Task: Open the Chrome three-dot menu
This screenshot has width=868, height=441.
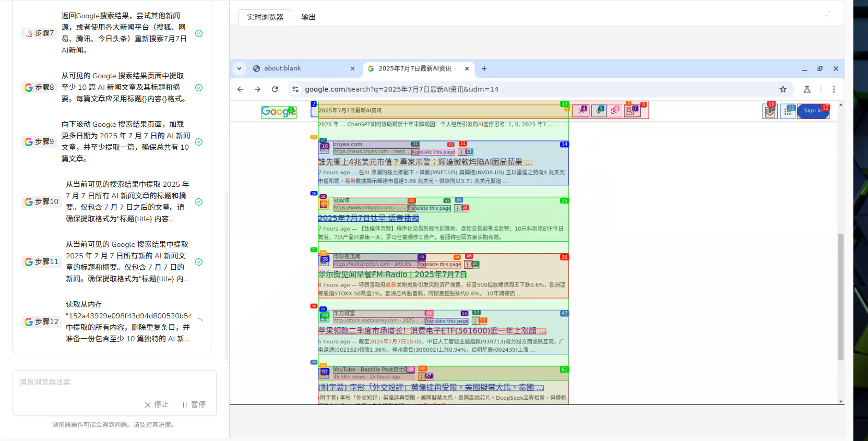Action: coord(834,89)
